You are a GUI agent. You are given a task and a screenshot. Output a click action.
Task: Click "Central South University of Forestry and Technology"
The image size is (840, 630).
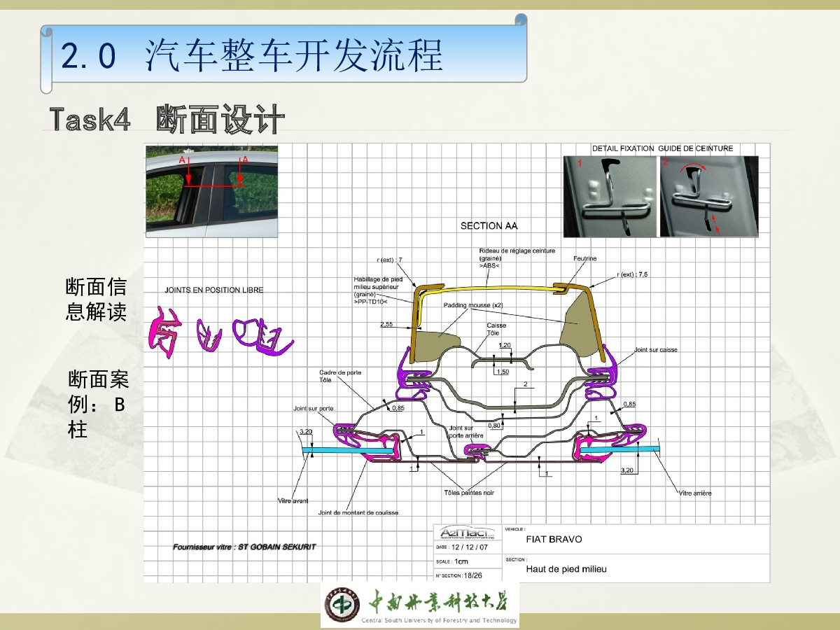439,620
